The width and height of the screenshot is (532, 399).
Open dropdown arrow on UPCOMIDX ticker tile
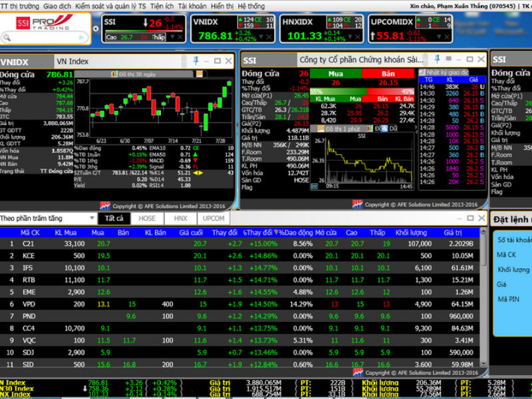(439, 37)
